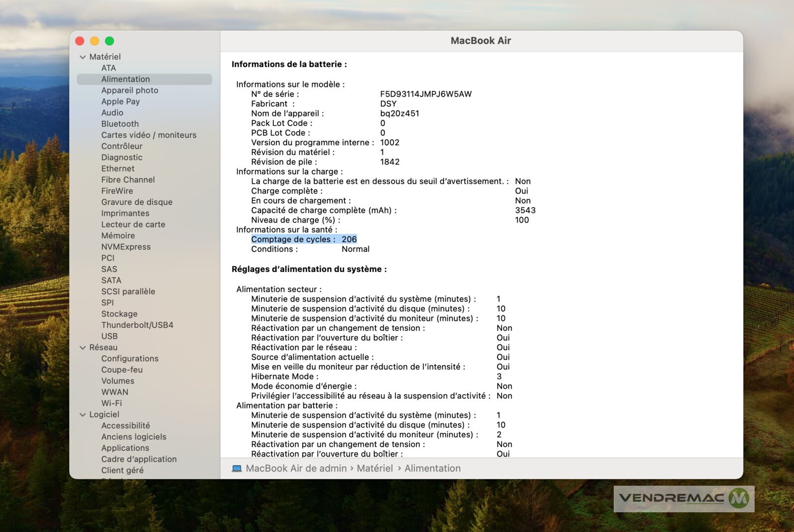
Task: Click the laptop icon in the path bar
Action: click(x=236, y=468)
